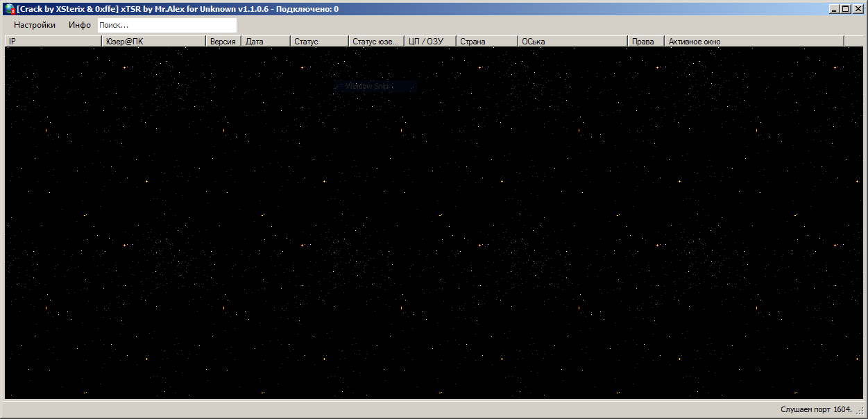
Task: Click the Поиск search field
Action: [167, 25]
